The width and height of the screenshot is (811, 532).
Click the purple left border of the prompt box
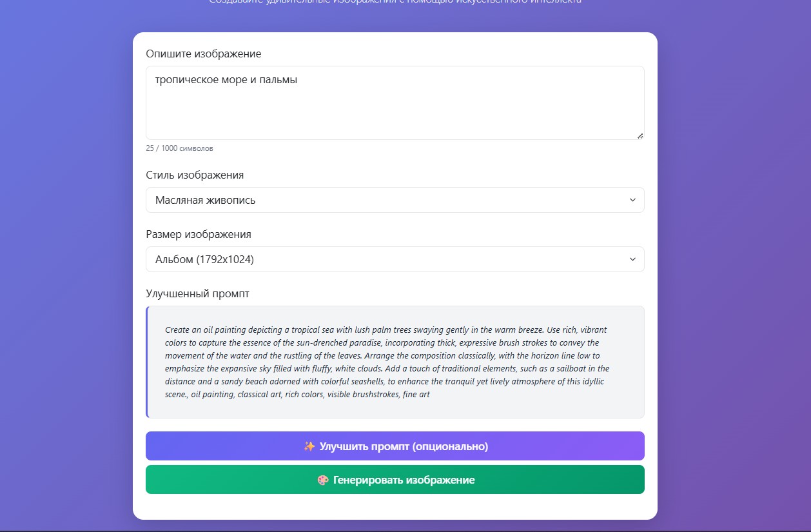pyautogui.click(x=147, y=362)
